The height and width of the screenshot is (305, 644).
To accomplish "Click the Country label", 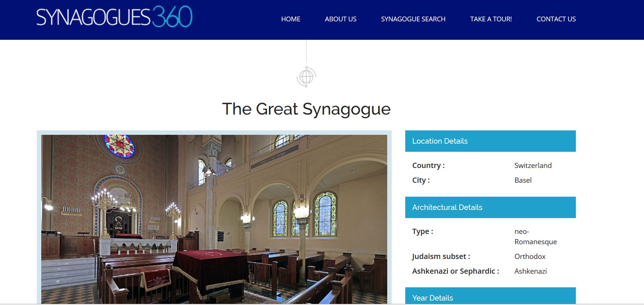I will [428, 165].
